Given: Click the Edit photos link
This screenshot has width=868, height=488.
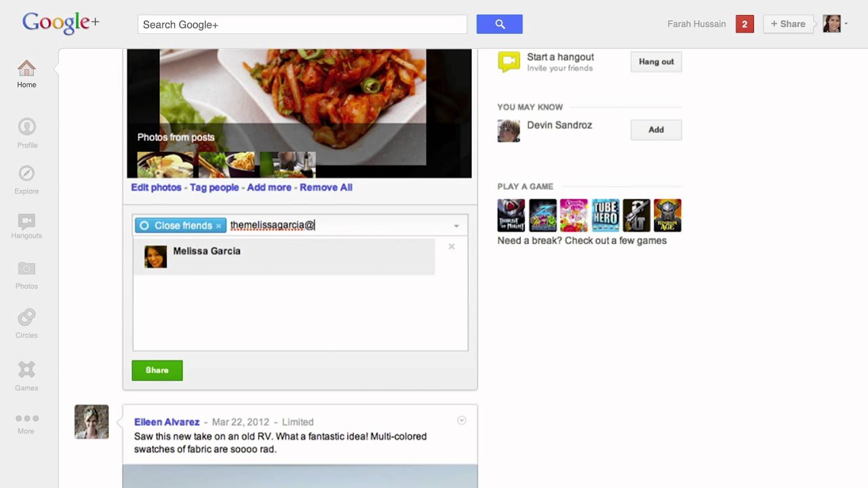Looking at the screenshot, I should point(157,187).
